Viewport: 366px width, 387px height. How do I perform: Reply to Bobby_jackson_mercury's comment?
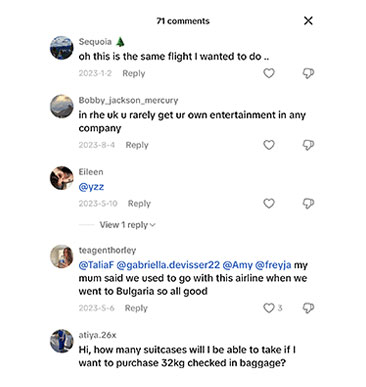pyautogui.click(x=137, y=145)
